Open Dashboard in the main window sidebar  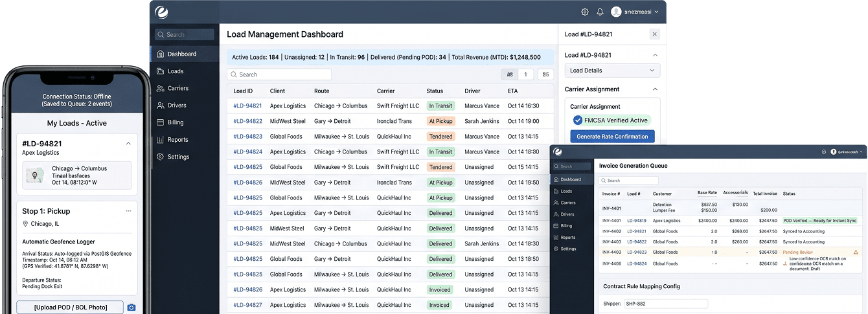185,54
